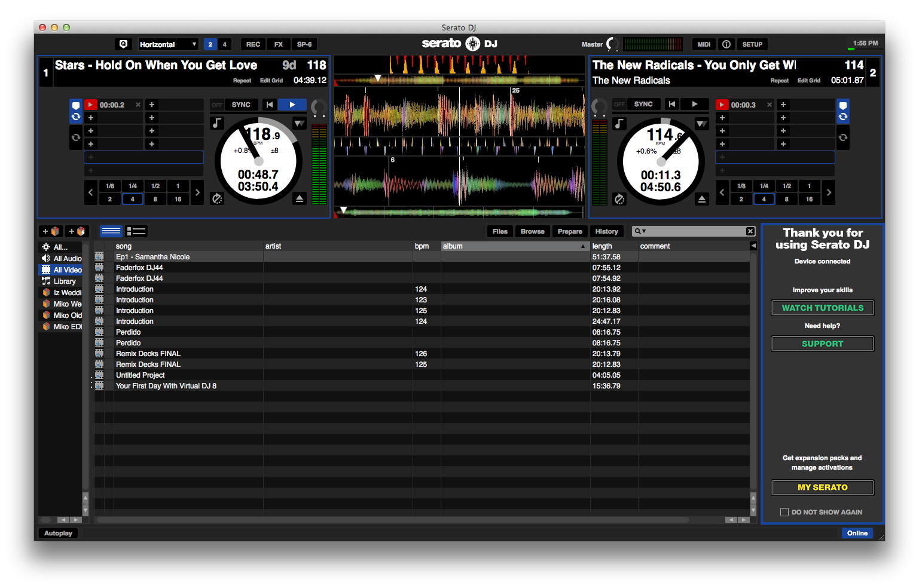919x588 pixels.
Task: Shift loop sizes left on deck 1
Action: click(91, 192)
